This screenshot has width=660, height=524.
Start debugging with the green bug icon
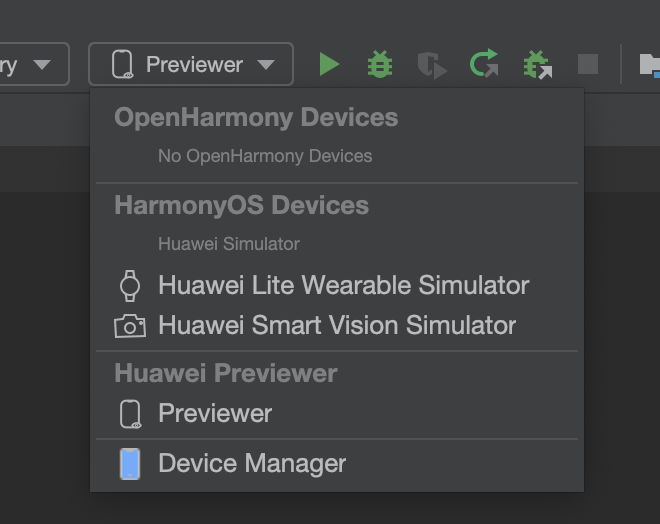[x=380, y=65]
